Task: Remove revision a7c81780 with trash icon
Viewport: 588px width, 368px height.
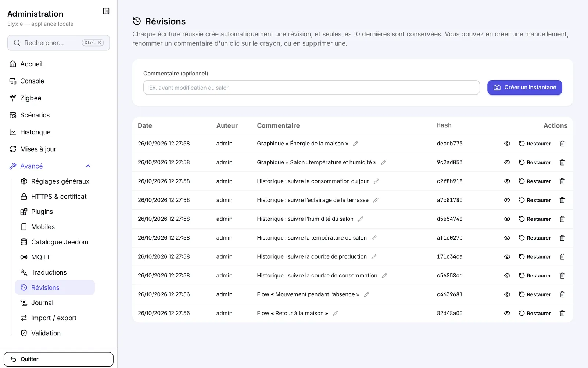Action: pyautogui.click(x=562, y=200)
